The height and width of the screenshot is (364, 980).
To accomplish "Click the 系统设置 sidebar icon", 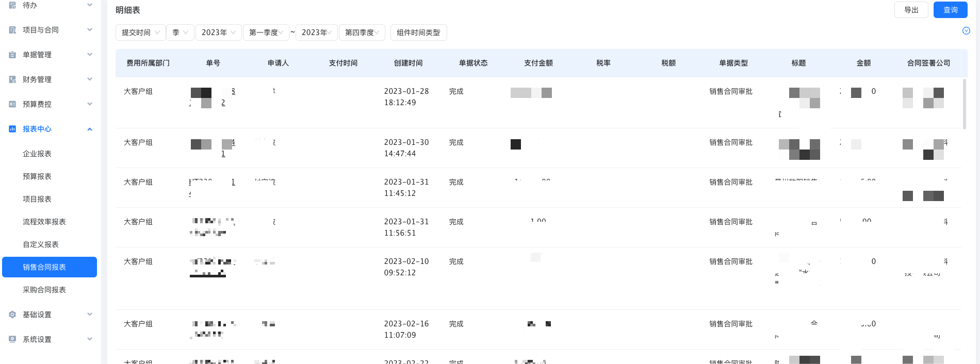I will click(12, 339).
